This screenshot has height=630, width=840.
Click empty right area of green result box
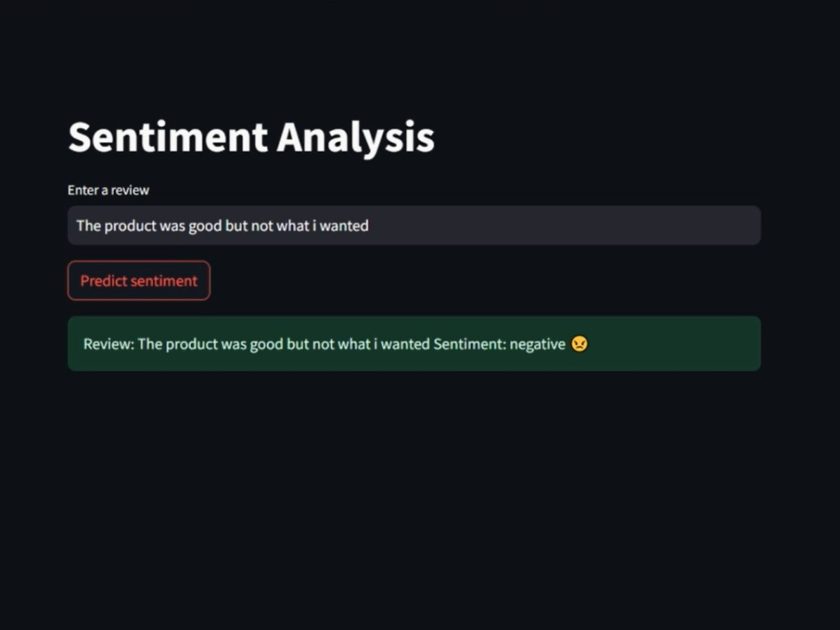675,344
